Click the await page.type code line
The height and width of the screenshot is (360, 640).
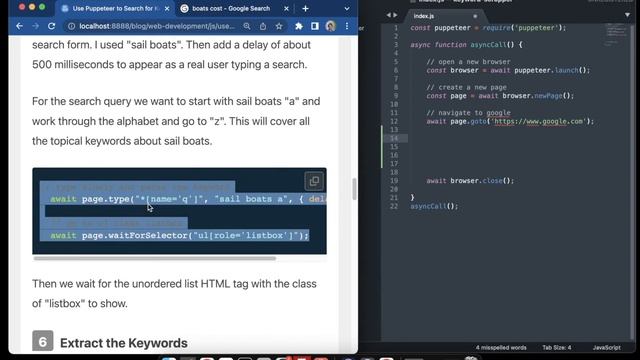coord(188,199)
